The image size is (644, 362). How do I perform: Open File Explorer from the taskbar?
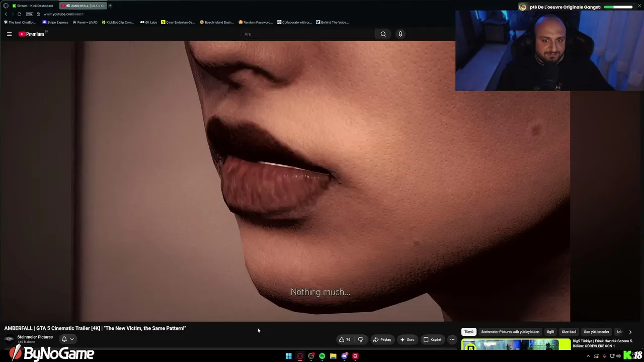point(333,356)
